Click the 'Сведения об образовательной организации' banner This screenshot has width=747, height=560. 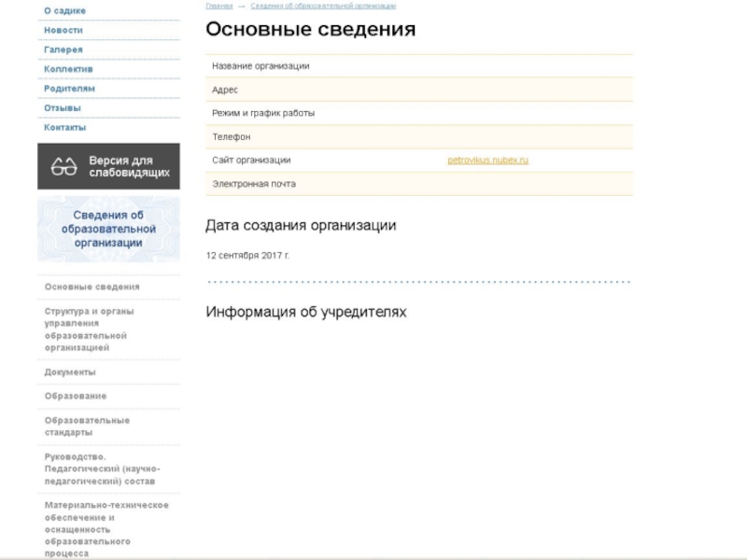[x=108, y=229]
